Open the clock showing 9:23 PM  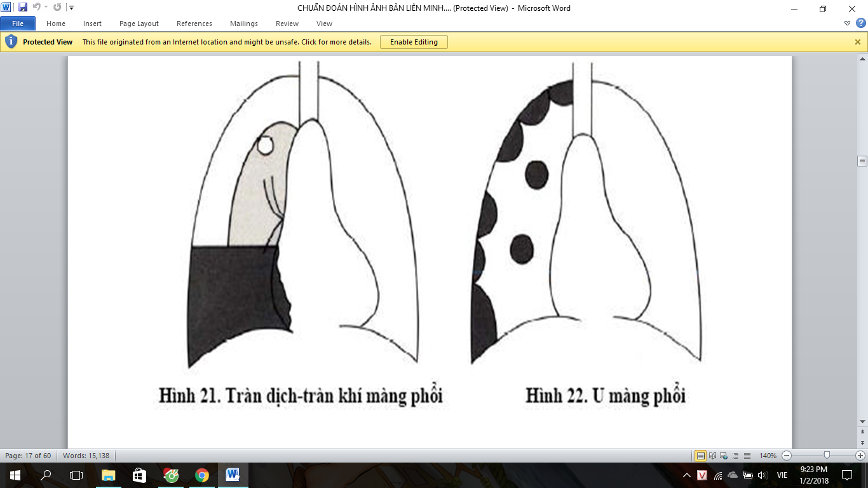pos(814,475)
